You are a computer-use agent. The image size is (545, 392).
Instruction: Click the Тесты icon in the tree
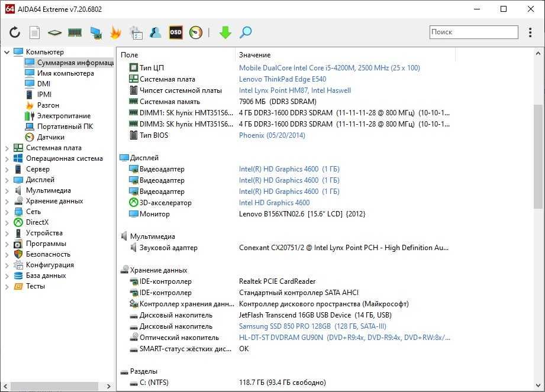click(18, 286)
